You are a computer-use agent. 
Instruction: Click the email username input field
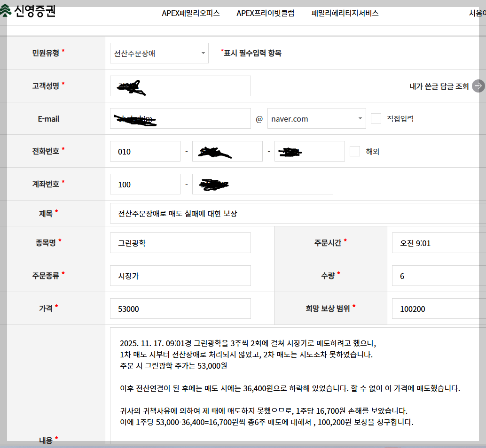(180, 118)
